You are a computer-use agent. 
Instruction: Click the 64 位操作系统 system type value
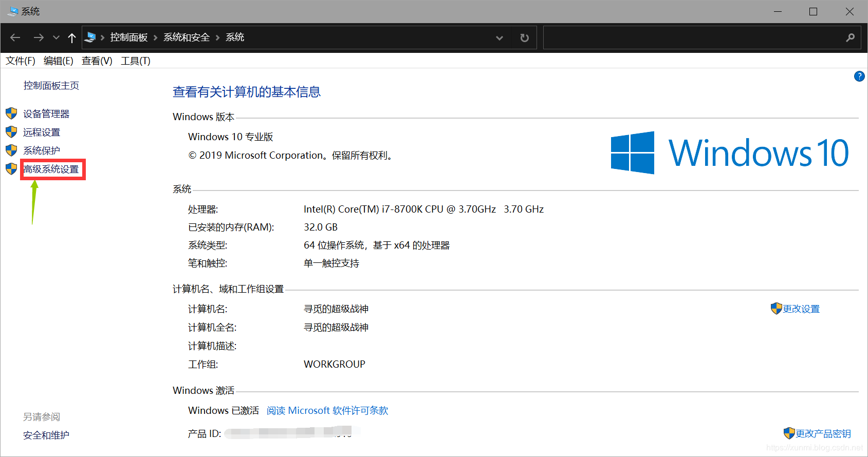377,245
